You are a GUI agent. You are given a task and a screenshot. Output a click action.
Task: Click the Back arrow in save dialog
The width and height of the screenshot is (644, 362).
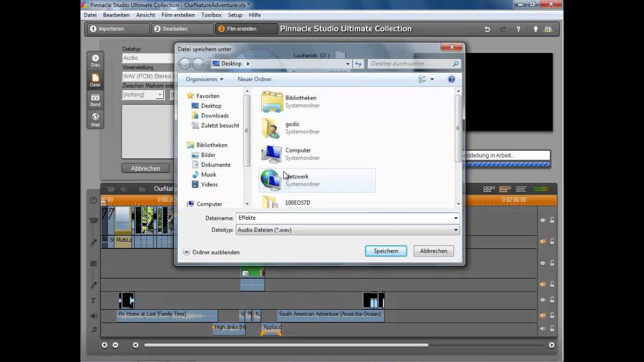pos(185,63)
